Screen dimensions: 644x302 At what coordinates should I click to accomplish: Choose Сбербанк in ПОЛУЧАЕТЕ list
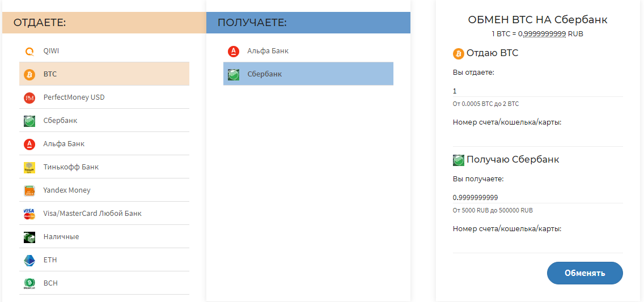tap(308, 74)
